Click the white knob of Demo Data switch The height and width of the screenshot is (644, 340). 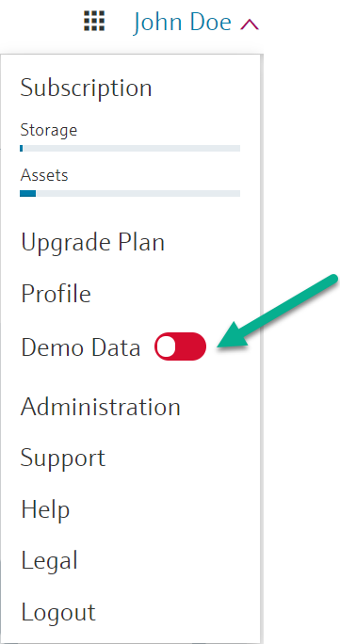[167, 347]
